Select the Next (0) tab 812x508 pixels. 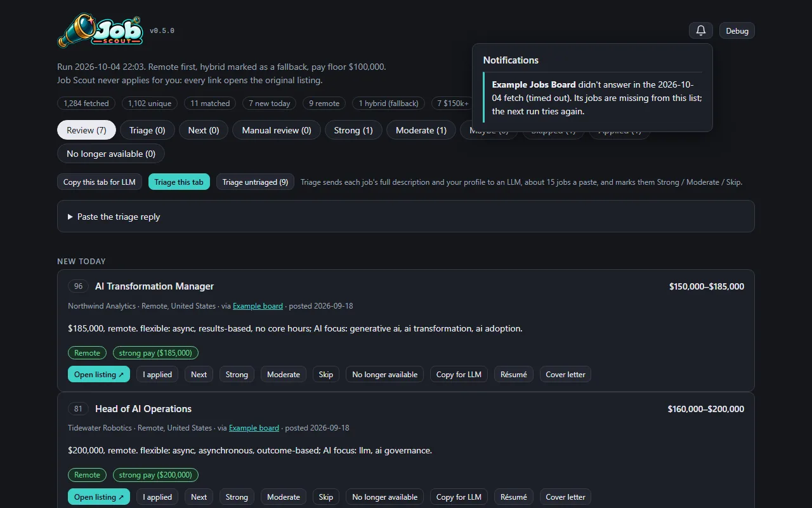click(204, 130)
